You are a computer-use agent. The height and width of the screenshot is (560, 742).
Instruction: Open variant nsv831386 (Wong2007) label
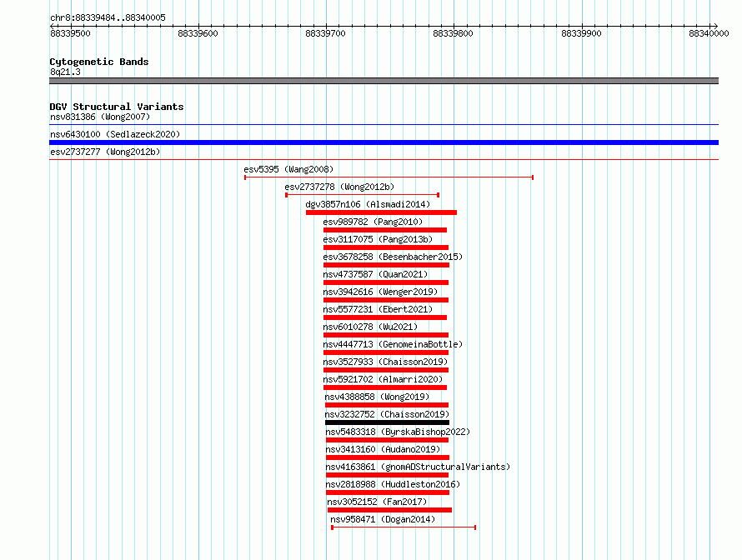click(100, 117)
